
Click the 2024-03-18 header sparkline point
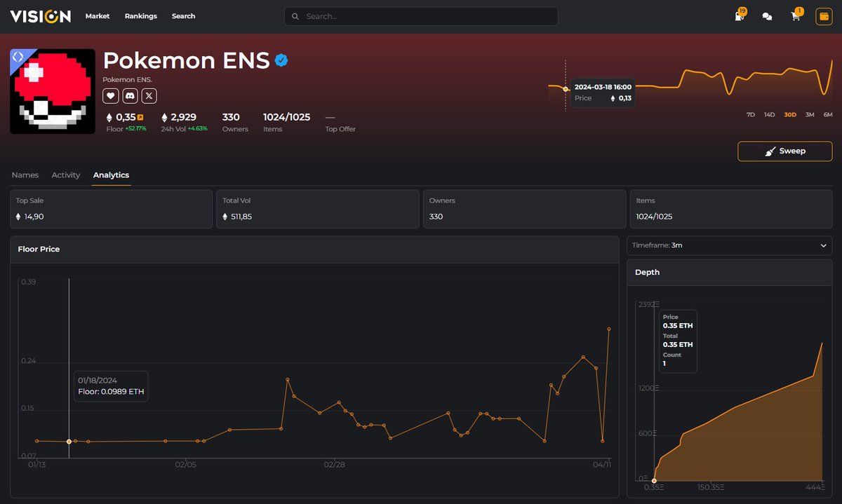566,89
